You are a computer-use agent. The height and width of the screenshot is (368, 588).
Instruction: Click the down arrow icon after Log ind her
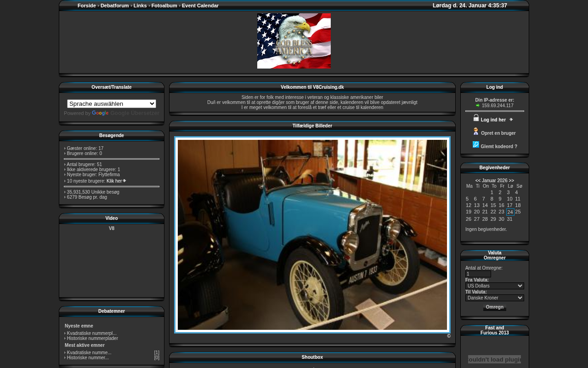click(511, 120)
